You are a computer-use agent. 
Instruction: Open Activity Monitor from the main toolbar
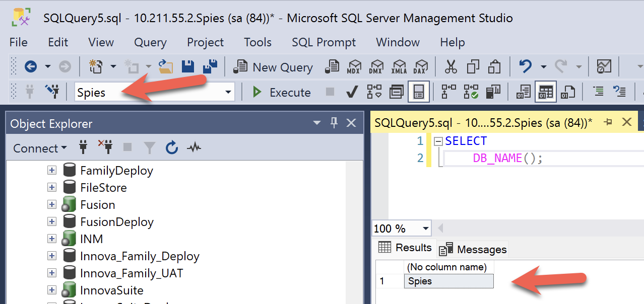(604, 66)
